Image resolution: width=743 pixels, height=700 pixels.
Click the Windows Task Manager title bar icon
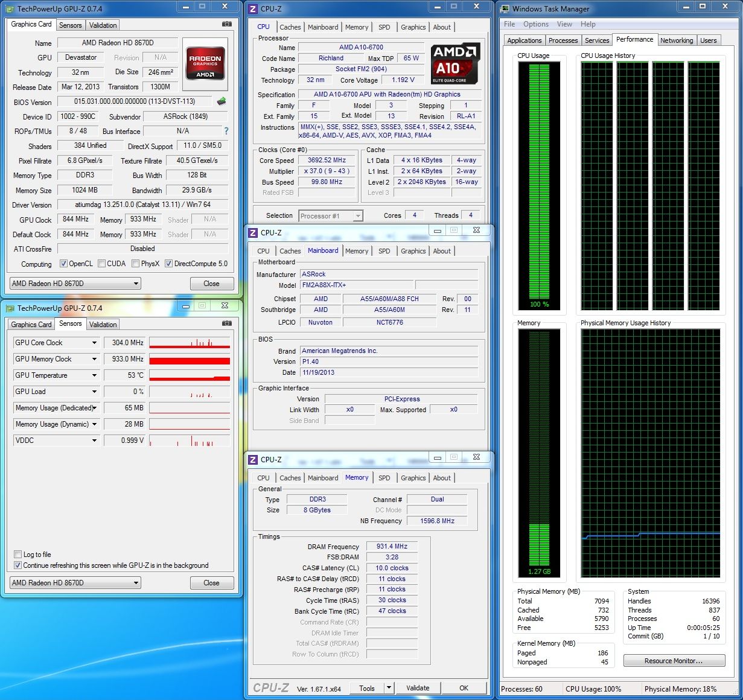(x=505, y=8)
